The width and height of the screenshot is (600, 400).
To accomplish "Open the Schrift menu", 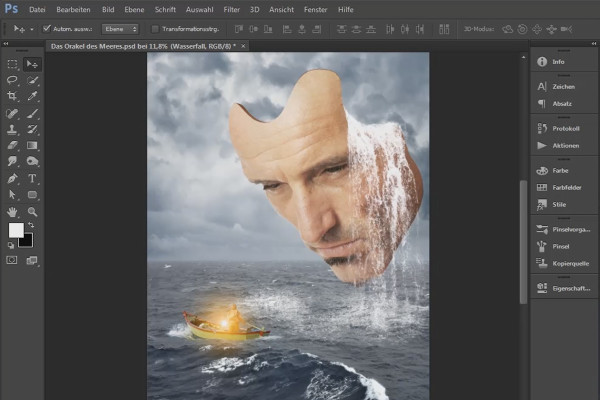I will coord(165,10).
